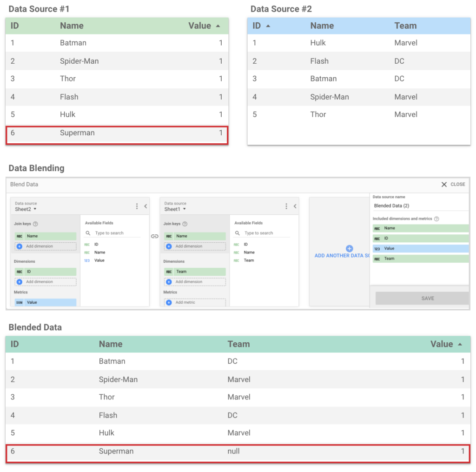Collapse the Sheet1 data source panel

point(295,206)
